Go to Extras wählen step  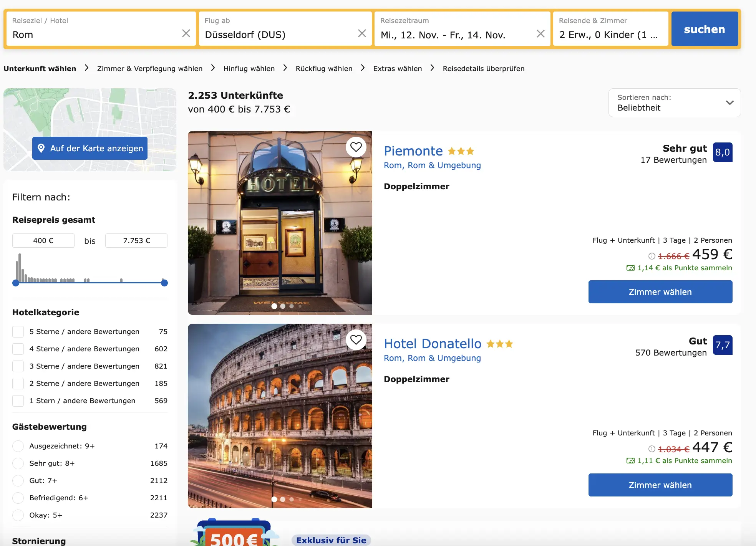[x=397, y=69]
